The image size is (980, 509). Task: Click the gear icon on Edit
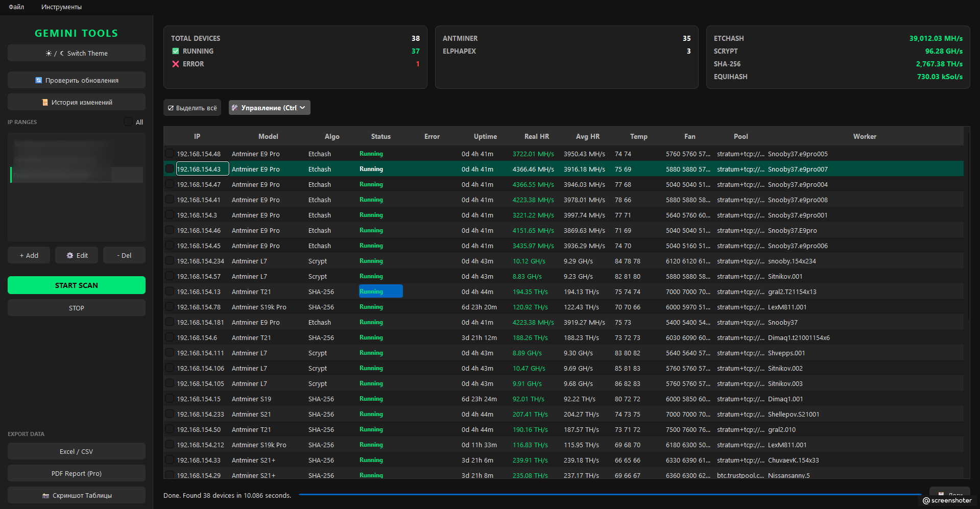(x=70, y=255)
